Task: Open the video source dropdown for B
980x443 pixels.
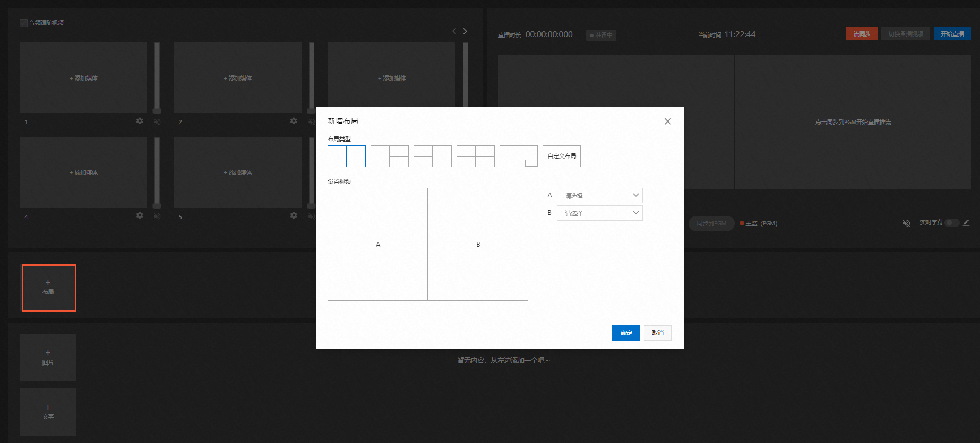Action: pos(600,213)
